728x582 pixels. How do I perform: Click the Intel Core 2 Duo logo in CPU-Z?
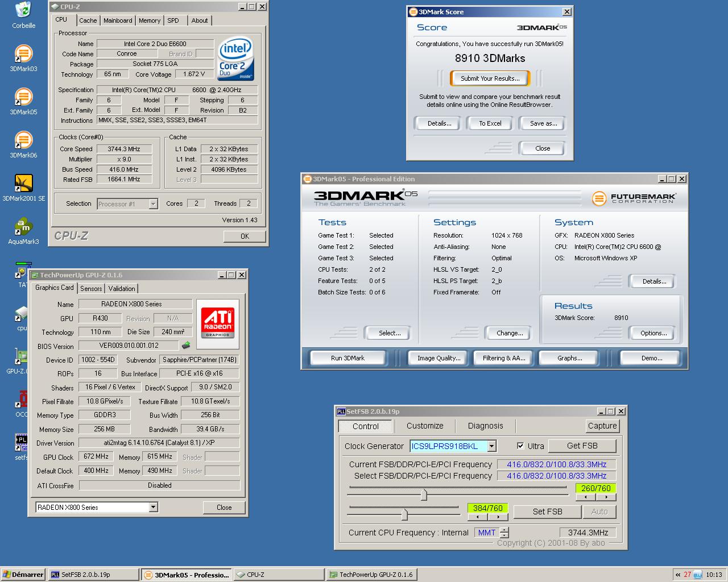pyautogui.click(x=236, y=60)
